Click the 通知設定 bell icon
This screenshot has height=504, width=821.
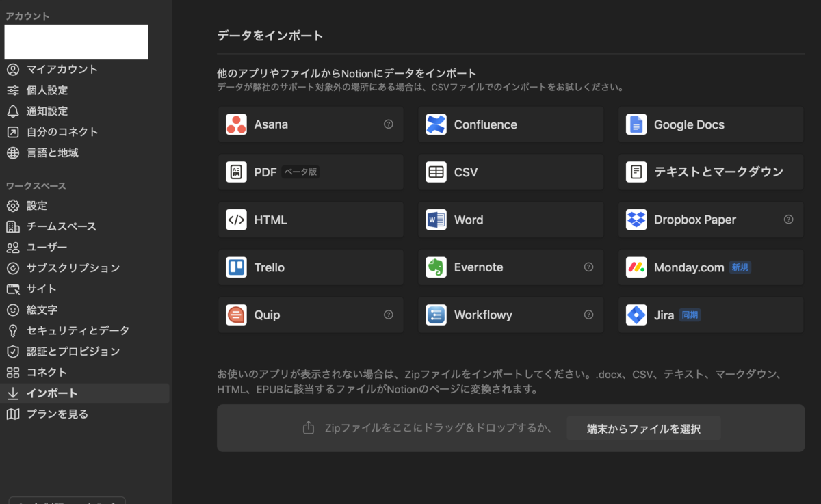pos(13,111)
